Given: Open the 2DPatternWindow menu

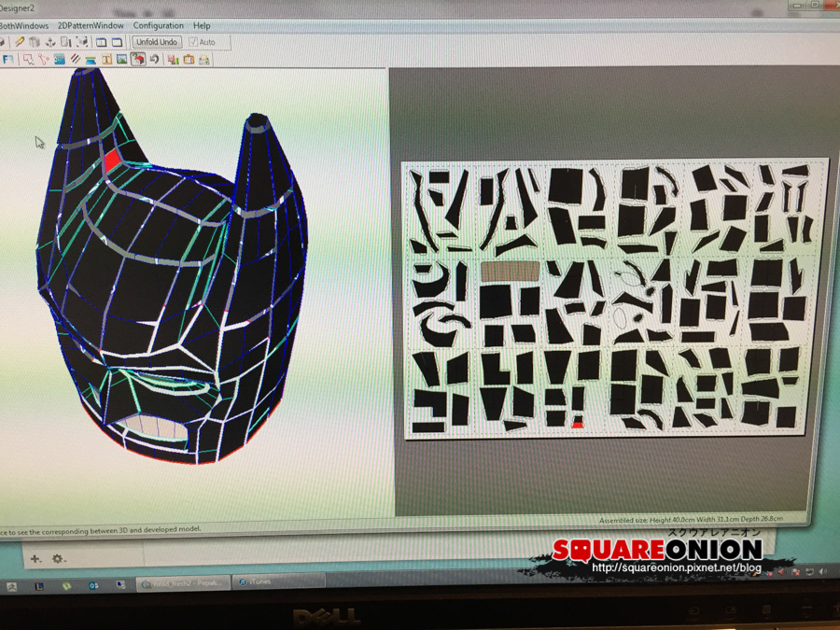Looking at the screenshot, I should coord(91,26).
